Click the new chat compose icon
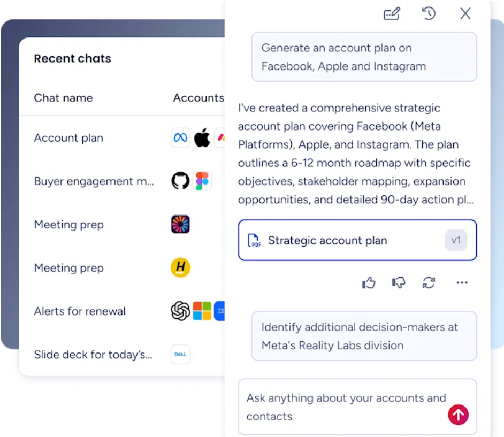This screenshot has width=504, height=437. coord(392,13)
